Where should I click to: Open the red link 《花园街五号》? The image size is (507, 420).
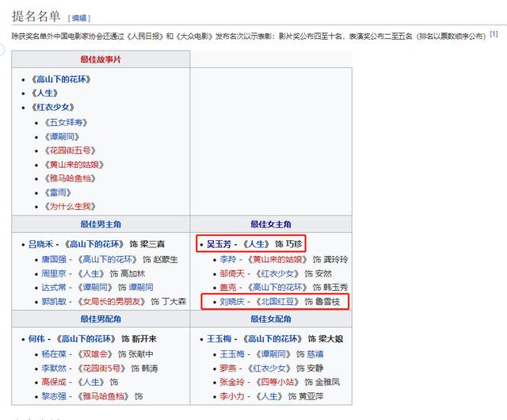(71, 151)
